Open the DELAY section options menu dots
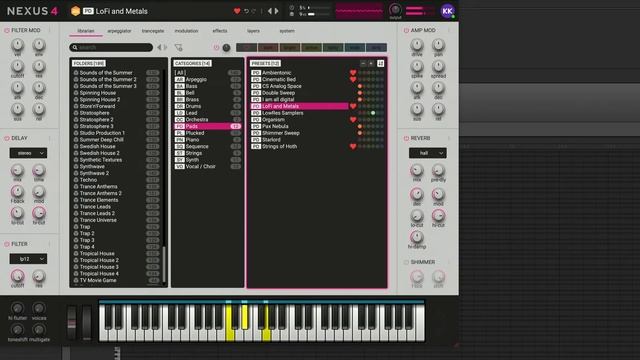Viewport: 640px width, 360px height. [49, 138]
